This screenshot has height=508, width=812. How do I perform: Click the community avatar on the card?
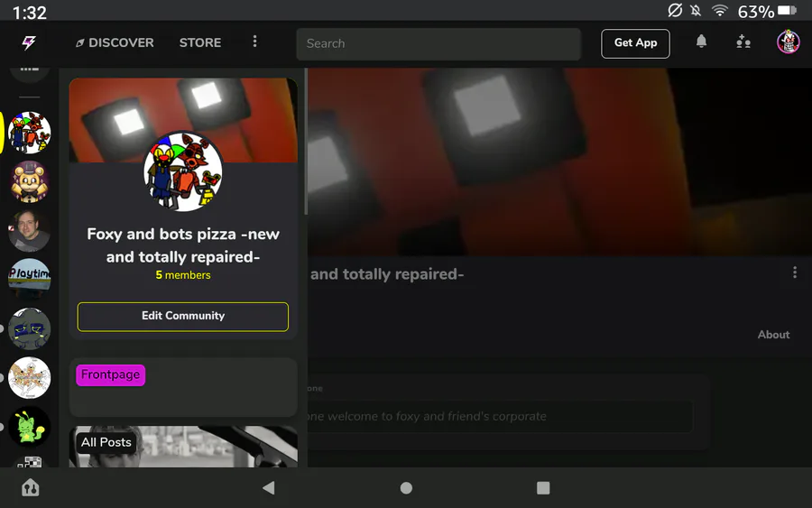click(x=183, y=171)
